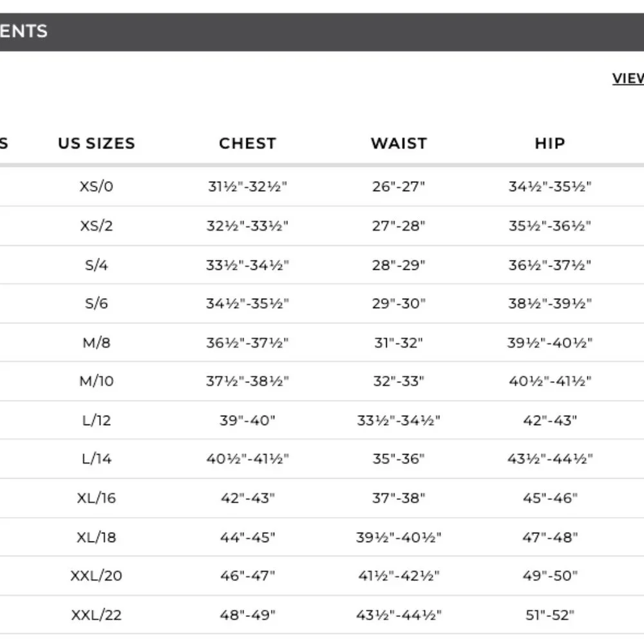Select the WAIST column header
This screenshot has width=644, height=644.
click(399, 144)
